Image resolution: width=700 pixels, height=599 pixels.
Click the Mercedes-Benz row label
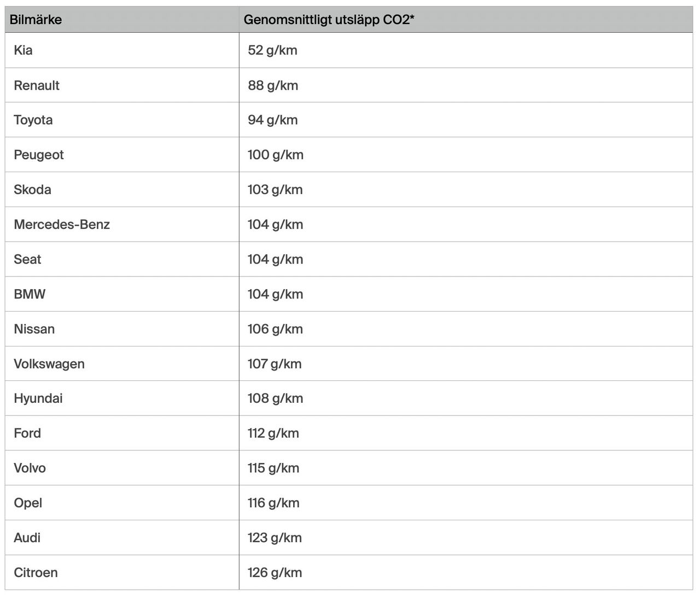(62, 224)
